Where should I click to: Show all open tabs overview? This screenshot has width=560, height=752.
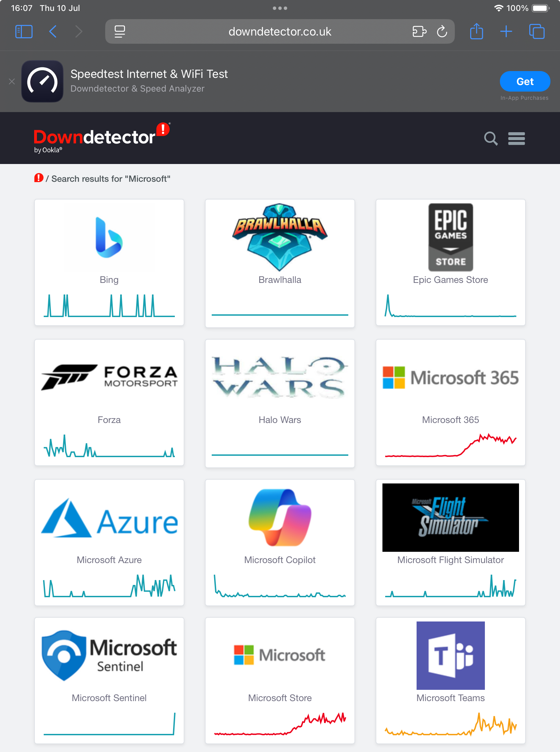(x=537, y=31)
